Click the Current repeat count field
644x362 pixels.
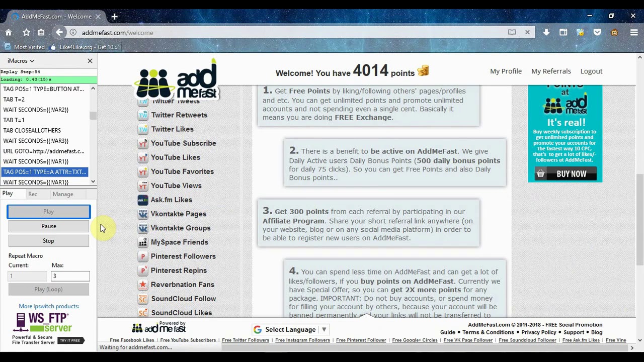point(27,276)
